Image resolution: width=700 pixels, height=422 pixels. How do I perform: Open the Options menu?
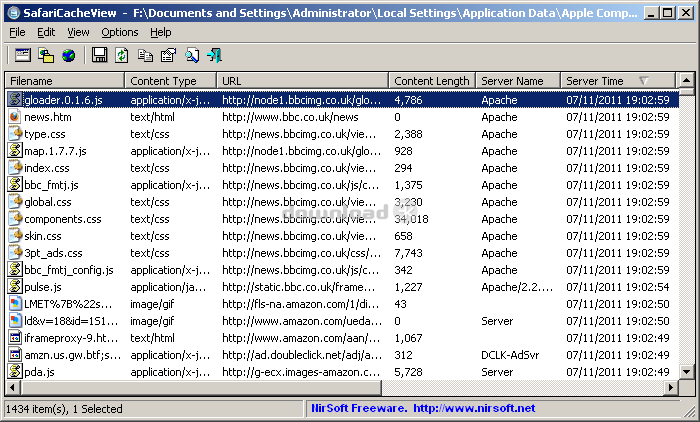(120, 32)
